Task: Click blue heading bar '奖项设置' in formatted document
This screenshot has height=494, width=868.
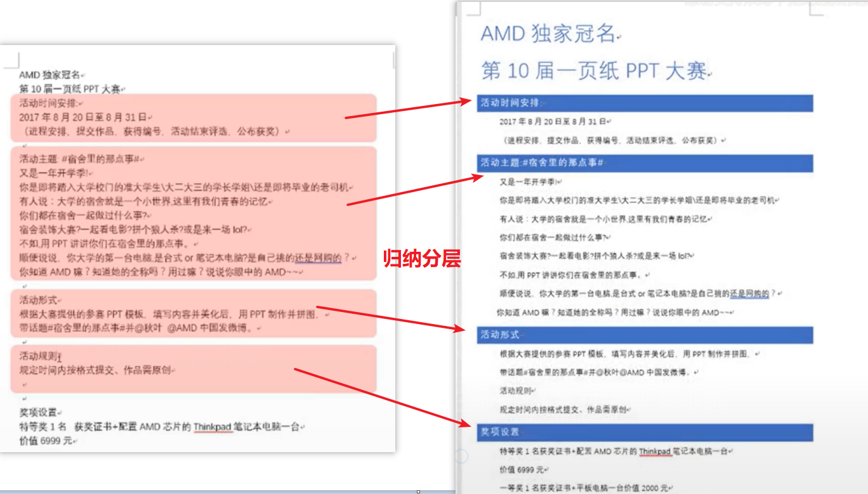Action: 645,432
